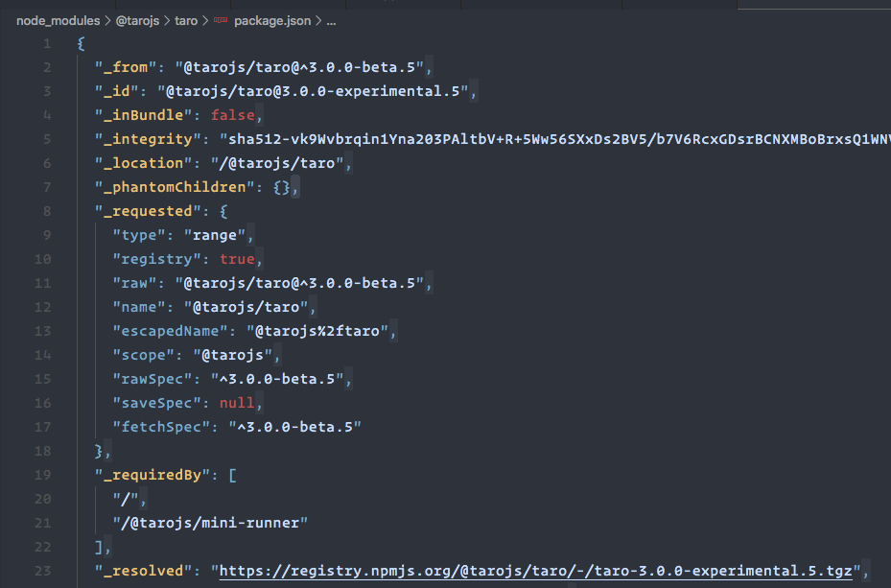Click the "_integrity" key name

click(148, 139)
